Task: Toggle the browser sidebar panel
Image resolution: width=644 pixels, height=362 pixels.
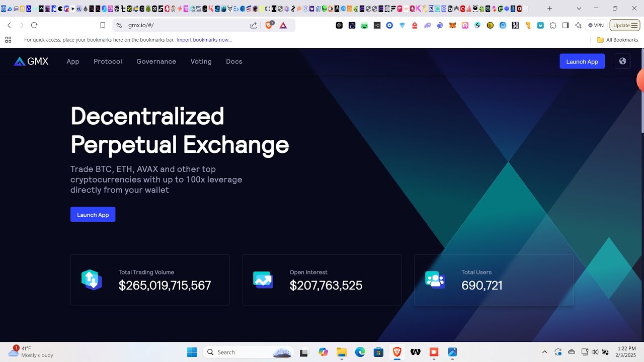Action: (566, 25)
